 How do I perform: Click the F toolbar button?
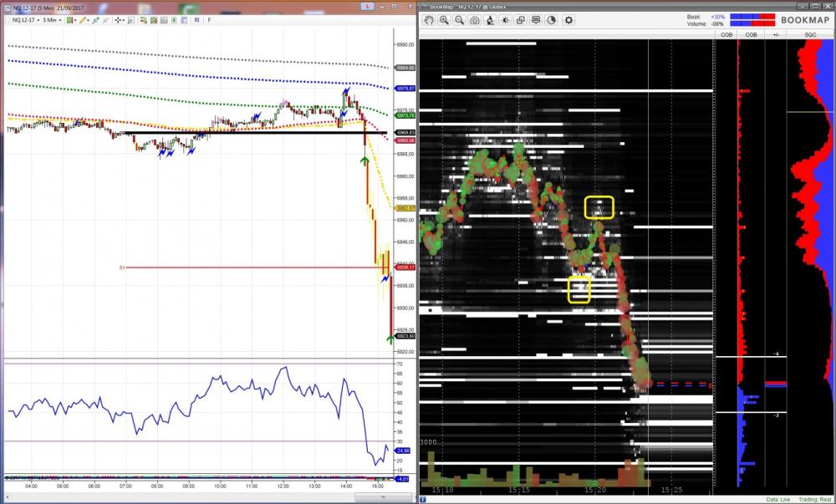click(209, 20)
